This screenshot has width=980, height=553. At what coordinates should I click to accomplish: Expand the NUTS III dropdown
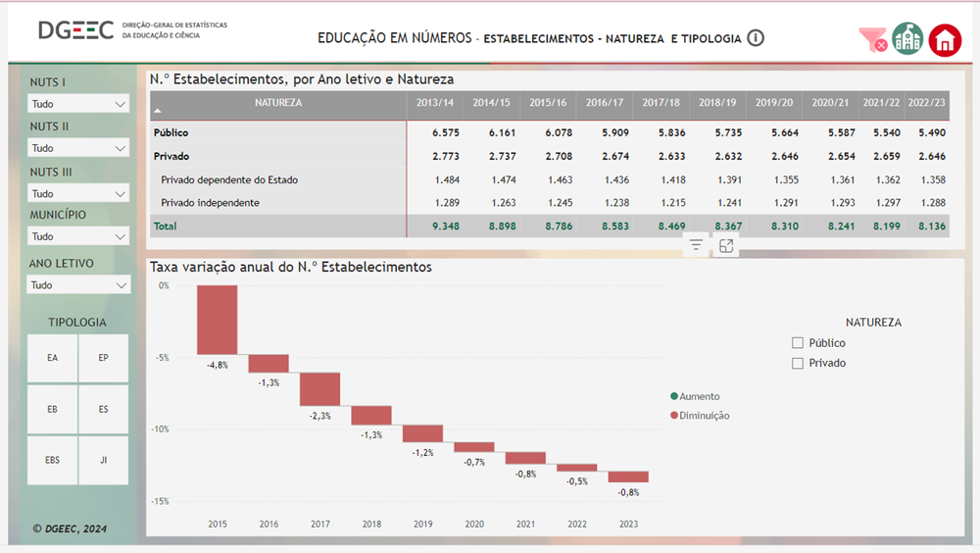click(78, 194)
